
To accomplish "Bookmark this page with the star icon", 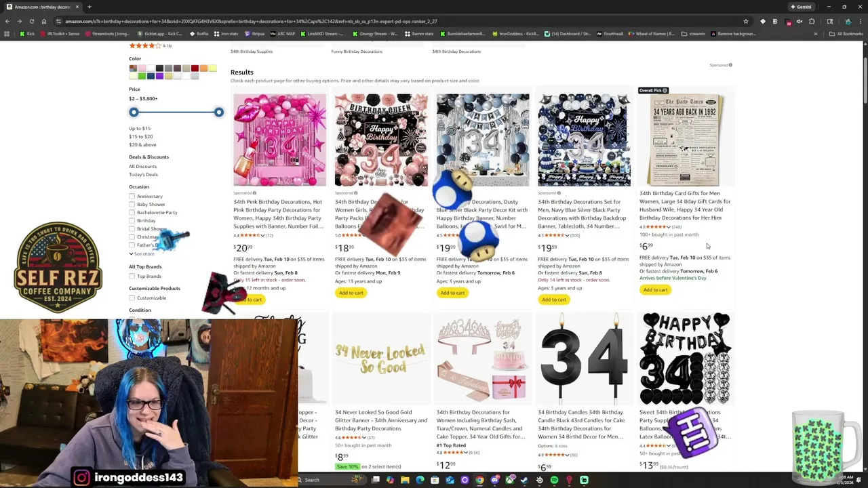I will (746, 21).
